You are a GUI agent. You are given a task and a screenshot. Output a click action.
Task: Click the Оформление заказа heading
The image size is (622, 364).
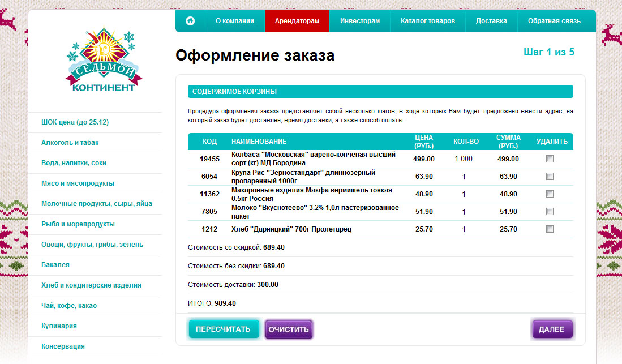tap(255, 55)
